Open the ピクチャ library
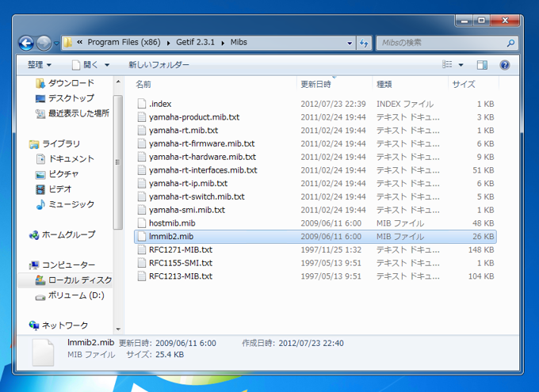539x392 pixels. [57, 174]
